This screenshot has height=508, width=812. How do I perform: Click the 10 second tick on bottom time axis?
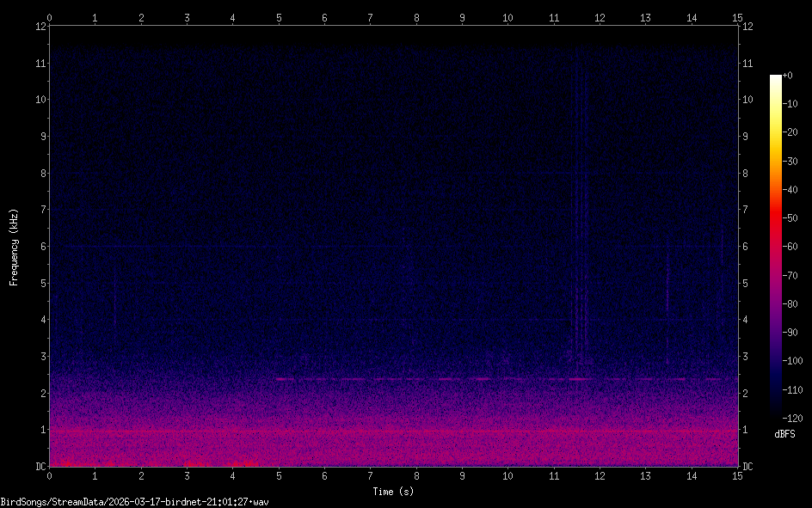pyautogui.click(x=507, y=475)
